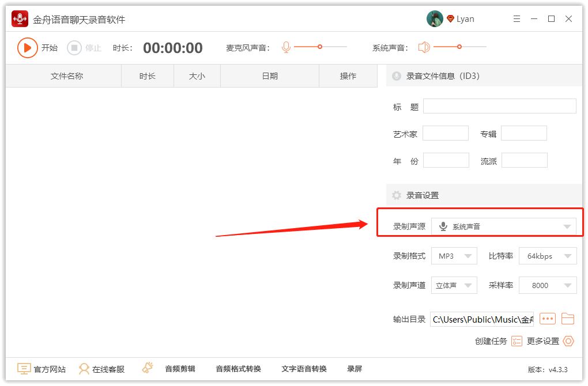
Task: Change the 8000 sample rate dropdown
Action: pyautogui.click(x=547, y=285)
